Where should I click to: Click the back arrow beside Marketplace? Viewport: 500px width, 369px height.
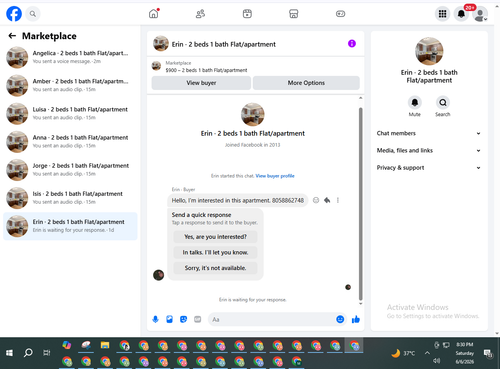12,36
